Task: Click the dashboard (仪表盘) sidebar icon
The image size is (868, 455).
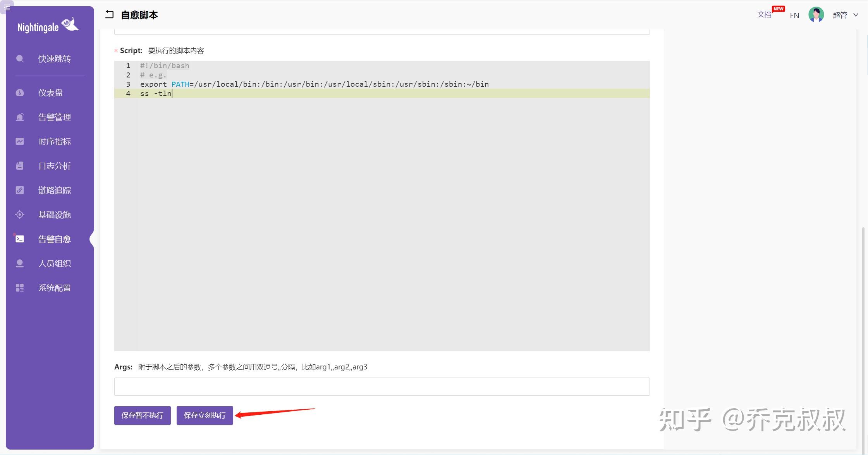Action: pos(20,93)
